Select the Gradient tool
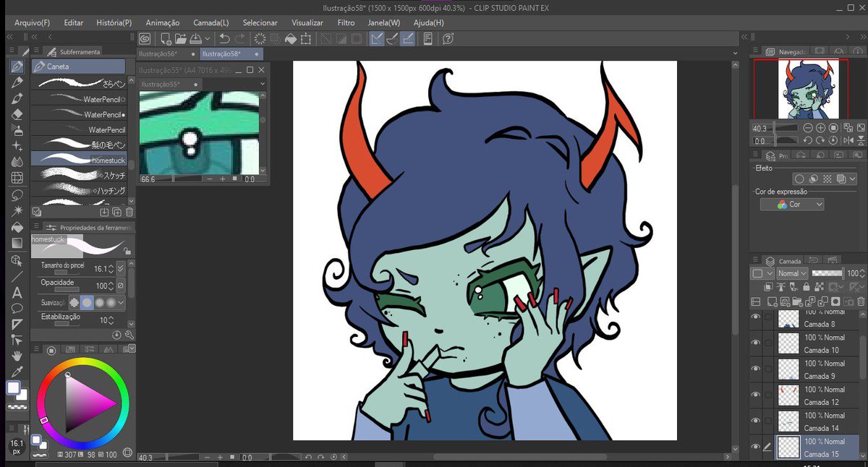 click(x=17, y=243)
